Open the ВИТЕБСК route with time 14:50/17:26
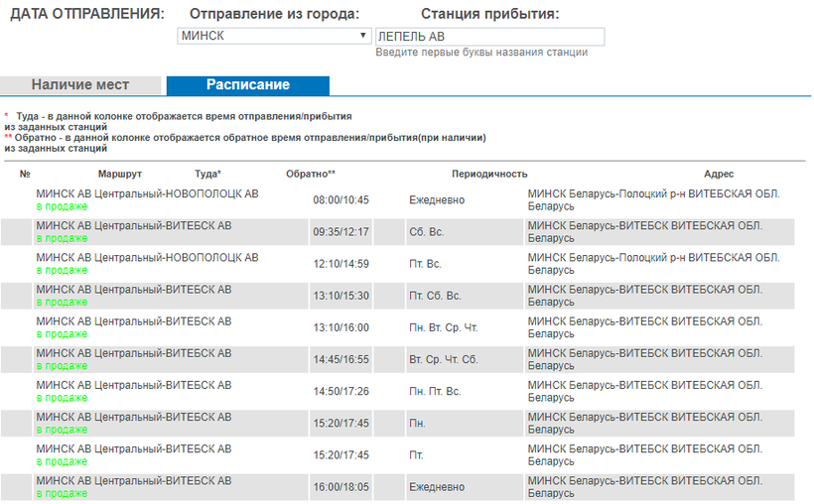This screenshot has height=504, width=814. [133, 384]
